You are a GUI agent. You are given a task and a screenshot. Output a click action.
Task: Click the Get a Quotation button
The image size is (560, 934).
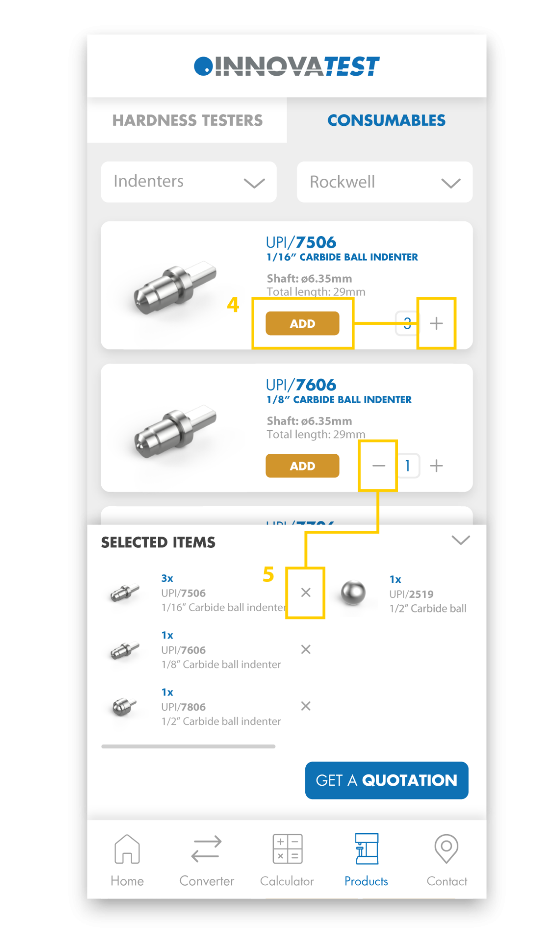point(386,780)
